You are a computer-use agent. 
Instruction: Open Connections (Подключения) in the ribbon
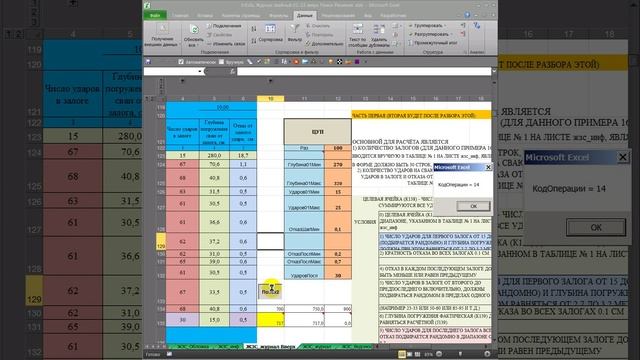point(224,26)
